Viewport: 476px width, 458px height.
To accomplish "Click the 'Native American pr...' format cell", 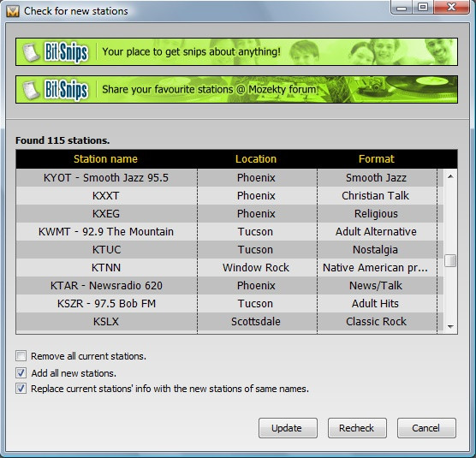I will tap(377, 267).
